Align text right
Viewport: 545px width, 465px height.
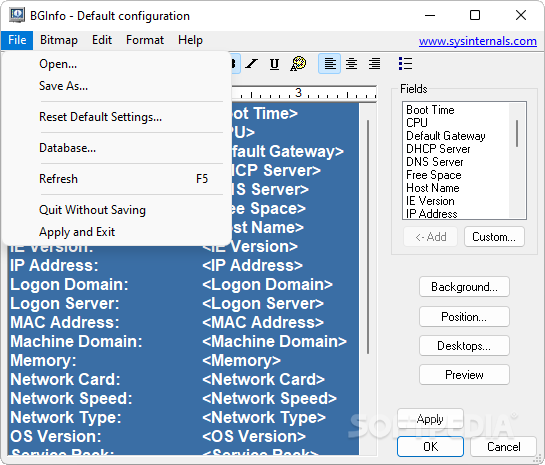point(374,64)
